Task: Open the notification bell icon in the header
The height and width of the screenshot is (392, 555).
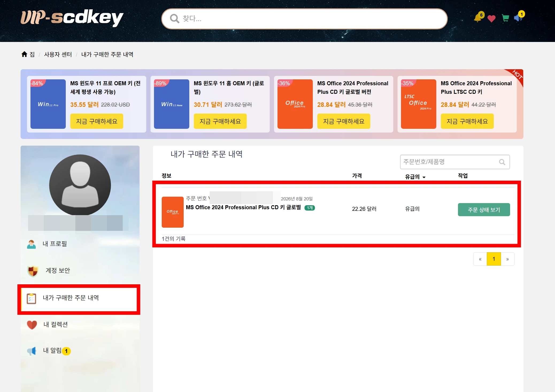Action: pos(478,18)
